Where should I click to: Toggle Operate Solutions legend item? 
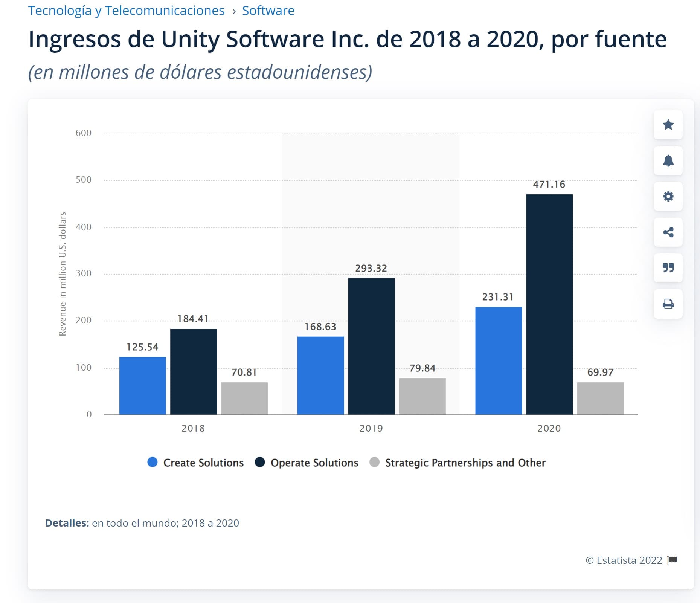tap(307, 463)
